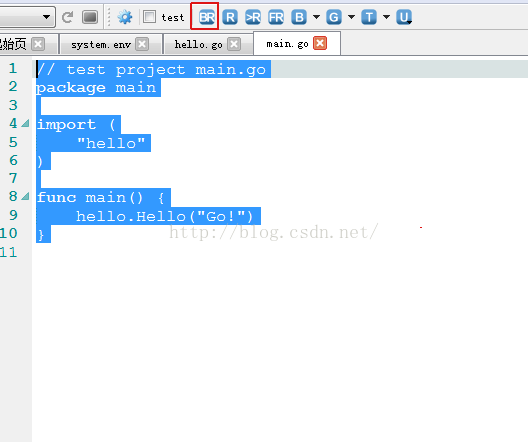
Task: Click line number 1 in gutter
Action: (13, 68)
